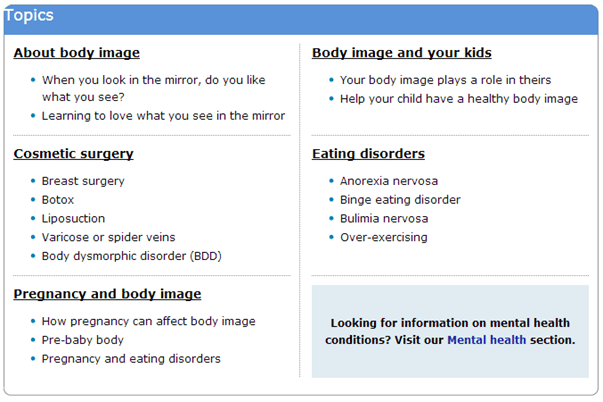603x402 pixels.
Task: Click 'Help your child have healthy body image'
Action: [x=459, y=99]
